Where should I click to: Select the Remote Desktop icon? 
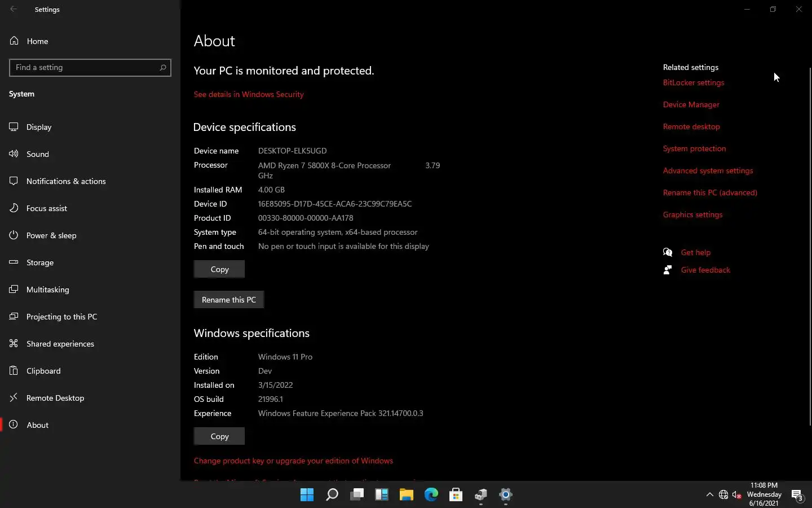14,397
